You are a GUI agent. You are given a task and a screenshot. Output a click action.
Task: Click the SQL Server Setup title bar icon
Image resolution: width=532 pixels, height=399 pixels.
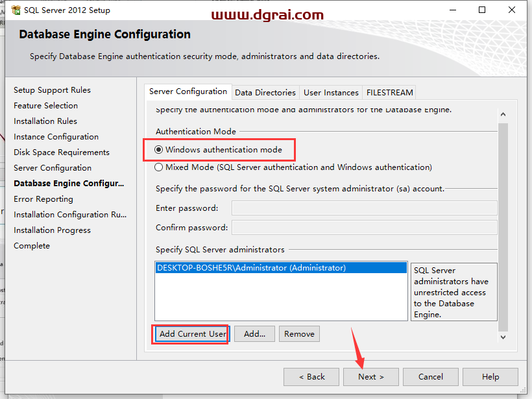click(16, 10)
